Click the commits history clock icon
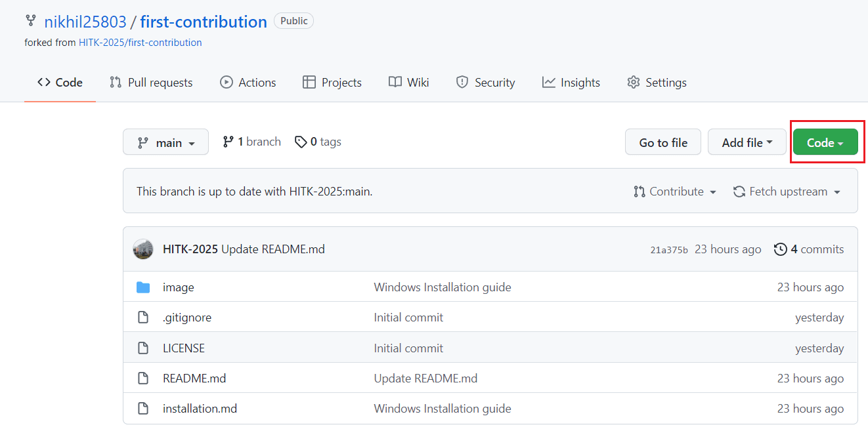Viewport: 868px width, 431px height. [780, 249]
